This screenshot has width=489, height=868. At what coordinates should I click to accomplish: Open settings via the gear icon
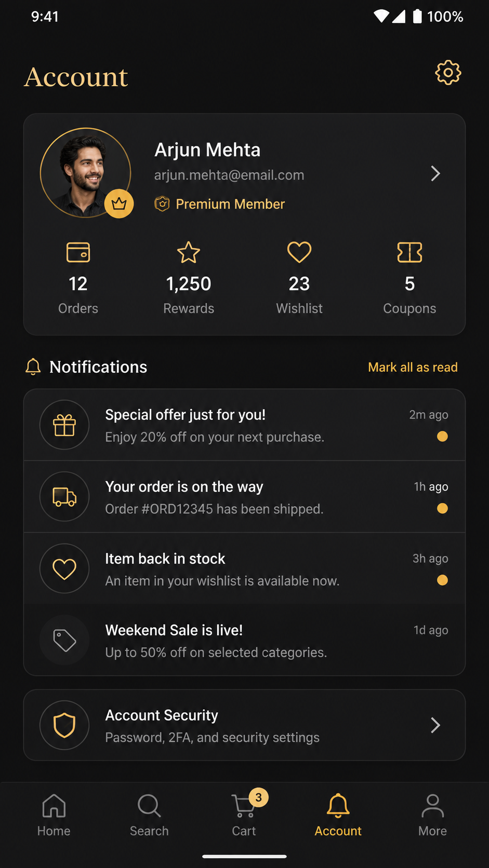click(448, 73)
